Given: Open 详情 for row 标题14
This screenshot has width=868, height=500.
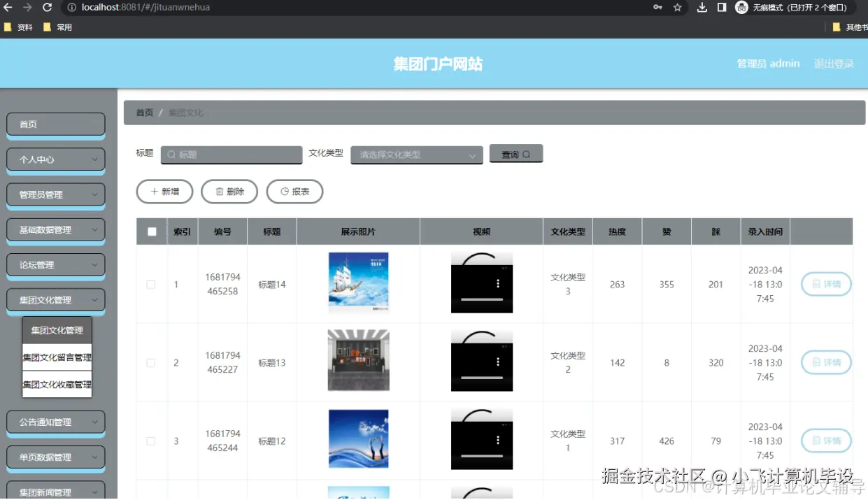Looking at the screenshot, I should (x=826, y=285).
